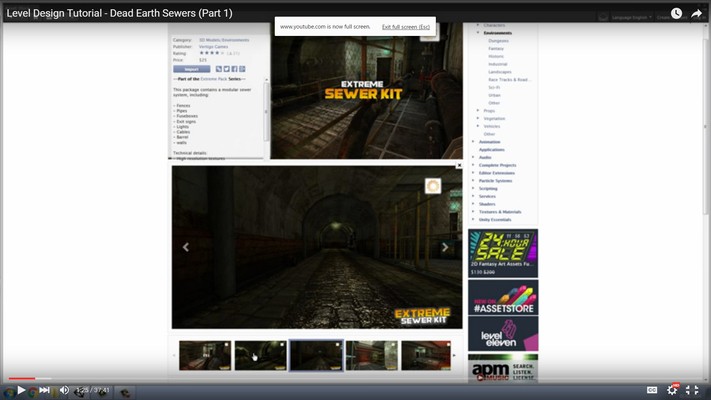
Task: Show previous screenshot with left arrow
Action: click(186, 247)
